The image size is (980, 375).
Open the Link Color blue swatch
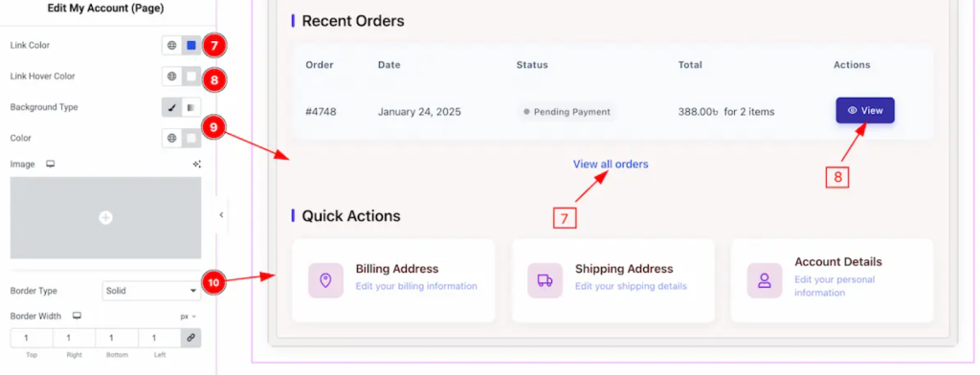click(x=191, y=46)
